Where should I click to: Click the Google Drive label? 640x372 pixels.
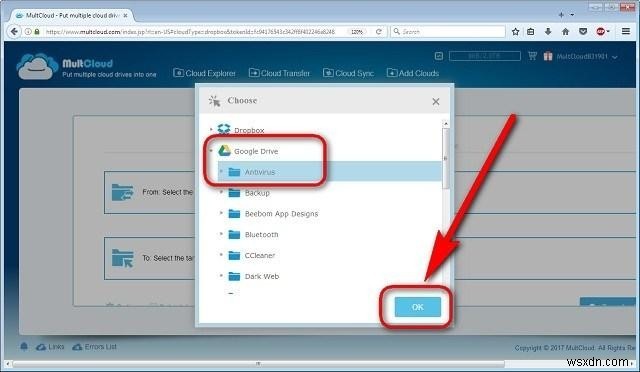[256, 151]
